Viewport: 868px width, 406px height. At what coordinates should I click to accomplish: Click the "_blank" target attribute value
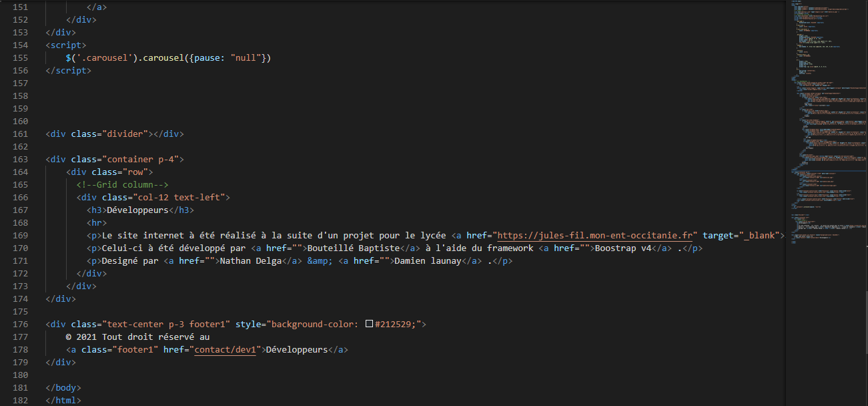pos(760,236)
